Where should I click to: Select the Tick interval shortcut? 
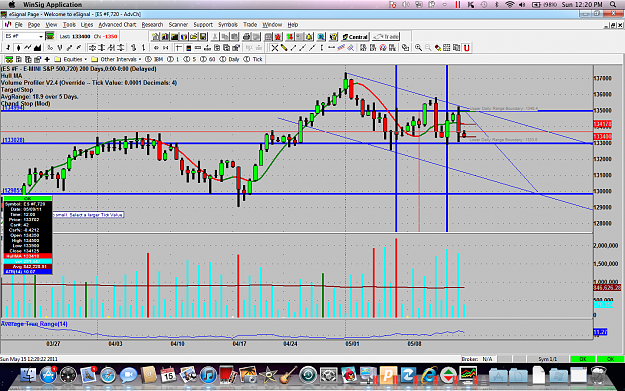[253, 59]
